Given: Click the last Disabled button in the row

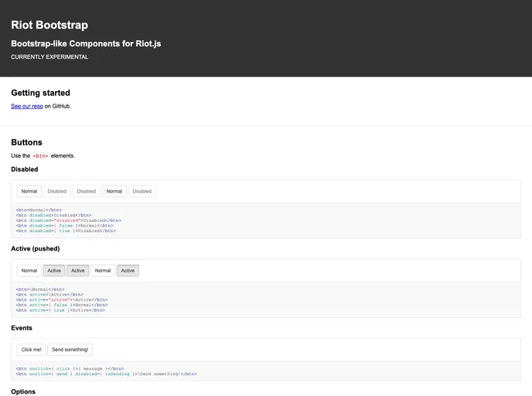Looking at the screenshot, I should point(142,191).
